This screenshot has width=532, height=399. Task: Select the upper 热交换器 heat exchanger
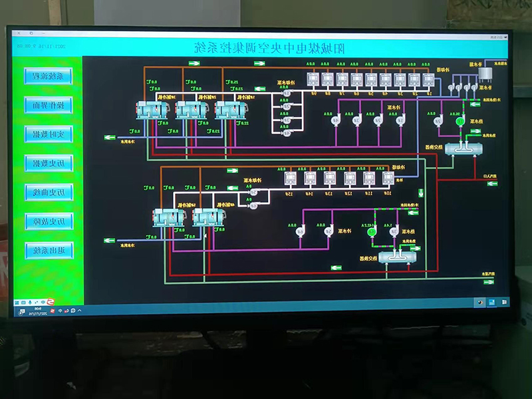tap(463, 148)
